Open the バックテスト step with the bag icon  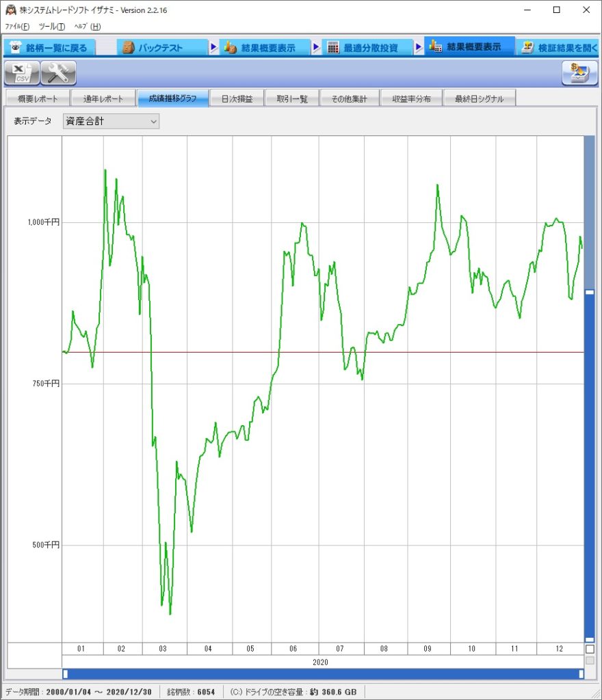[x=128, y=48]
